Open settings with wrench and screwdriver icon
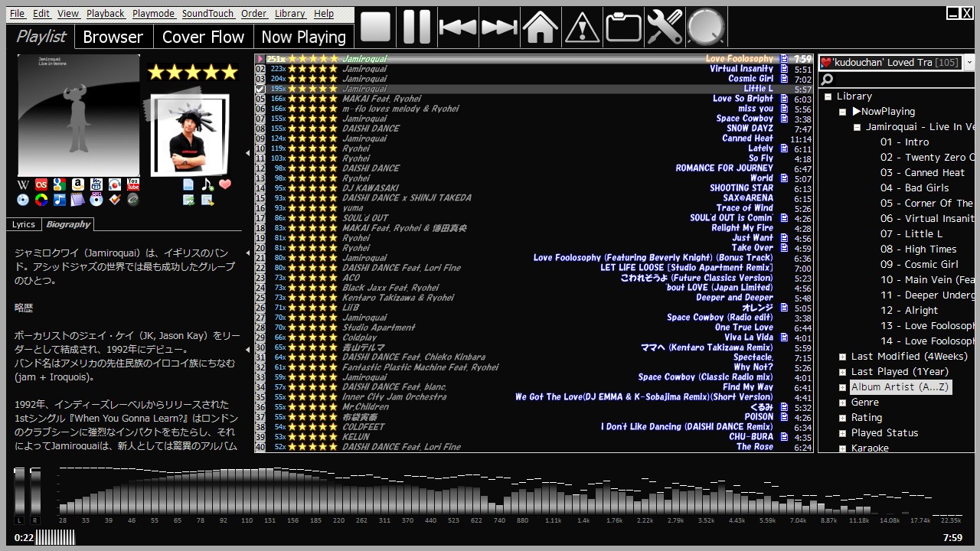Image resolution: width=980 pixels, height=551 pixels. click(x=664, y=28)
